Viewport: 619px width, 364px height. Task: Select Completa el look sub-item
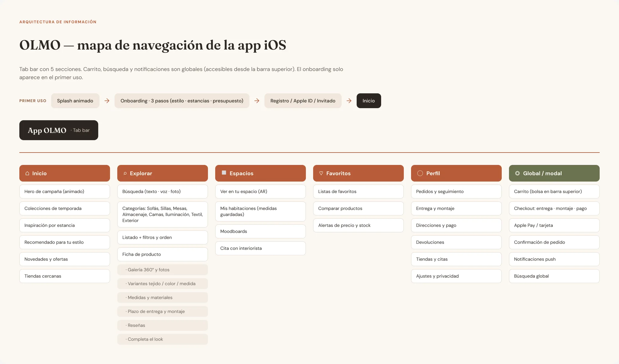point(163,339)
